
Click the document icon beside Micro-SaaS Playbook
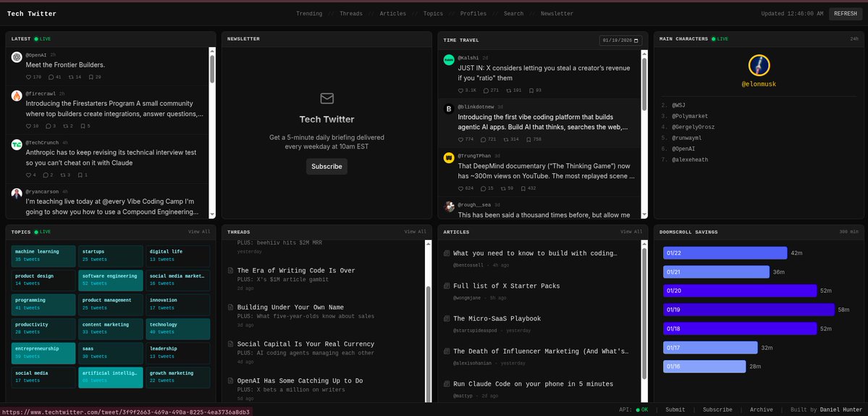(447, 318)
